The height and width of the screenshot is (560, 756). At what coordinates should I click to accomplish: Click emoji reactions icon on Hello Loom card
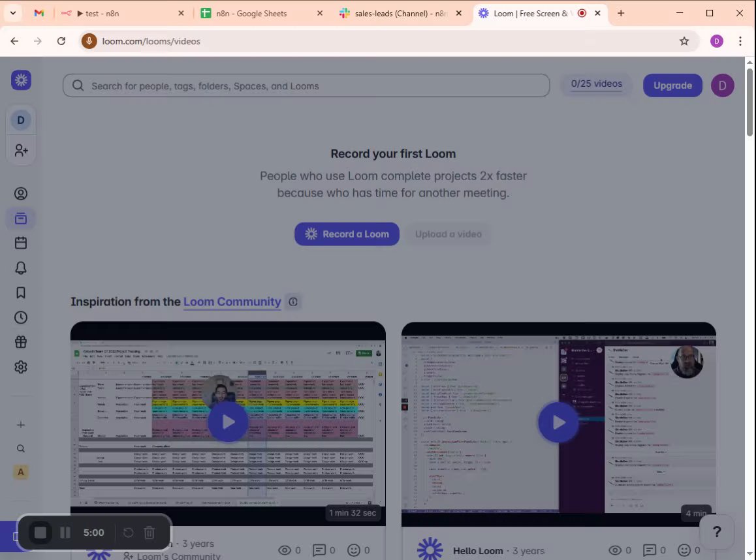point(684,550)
